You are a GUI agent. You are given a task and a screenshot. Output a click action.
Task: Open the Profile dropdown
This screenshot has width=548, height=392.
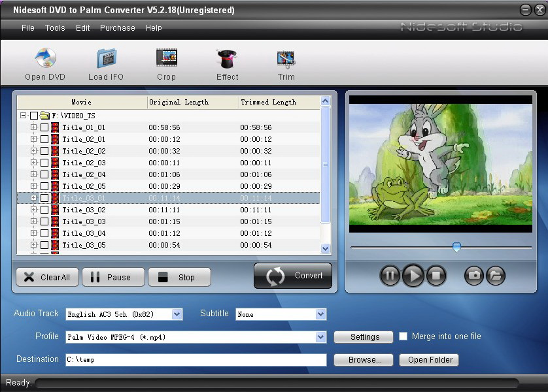coord(320,337)
